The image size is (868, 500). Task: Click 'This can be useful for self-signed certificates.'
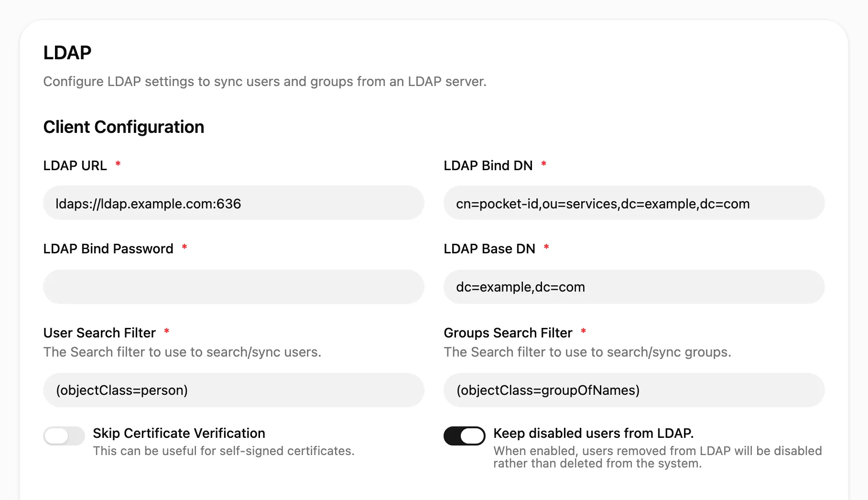pyautogui.click(x=224, y=451)
